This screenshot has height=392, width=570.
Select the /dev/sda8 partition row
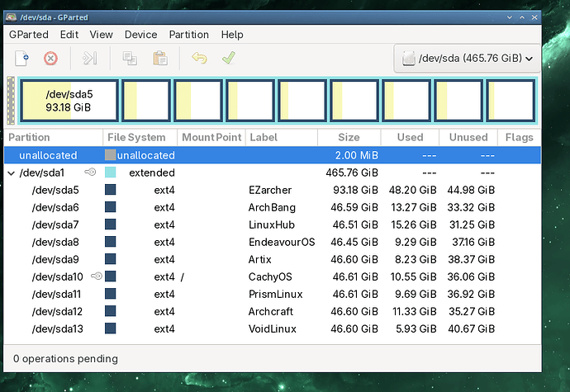(273, 242)
